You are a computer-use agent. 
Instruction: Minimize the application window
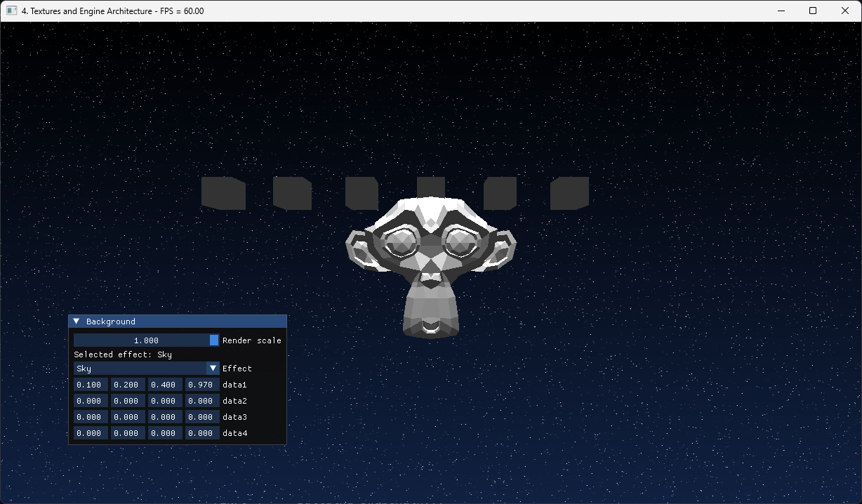point(781,11)
